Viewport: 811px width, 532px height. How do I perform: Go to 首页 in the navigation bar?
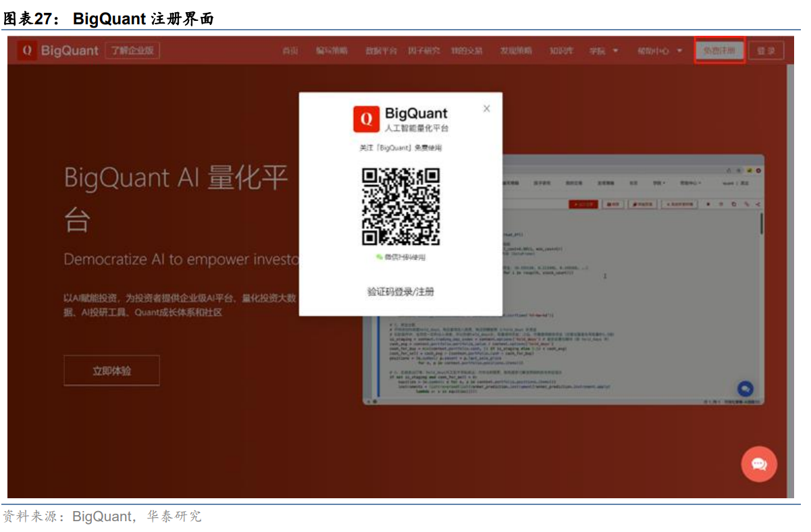290,51
